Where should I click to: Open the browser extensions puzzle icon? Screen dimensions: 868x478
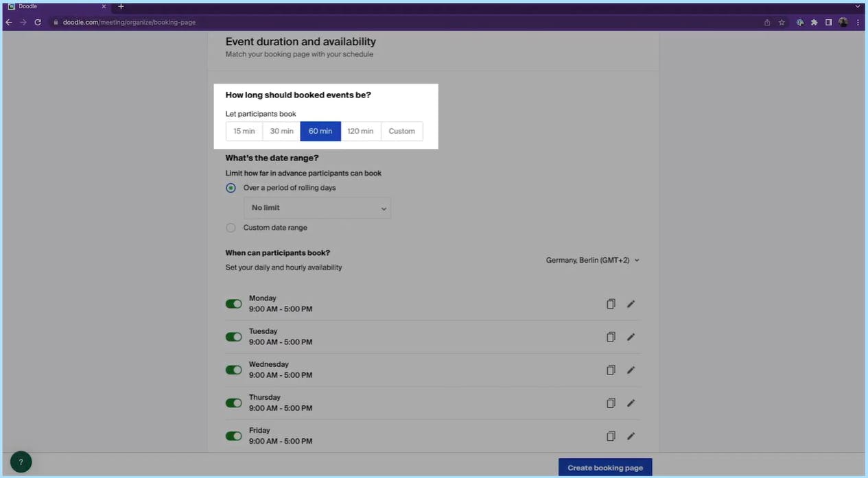click(x=813, y=22)
